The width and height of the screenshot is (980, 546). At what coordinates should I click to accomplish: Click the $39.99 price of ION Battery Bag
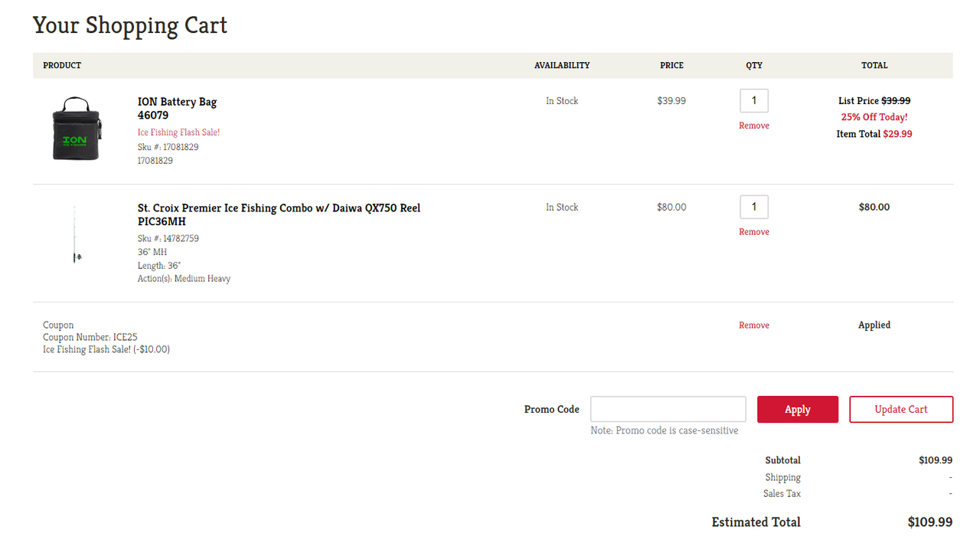click(x=671, y=100)
